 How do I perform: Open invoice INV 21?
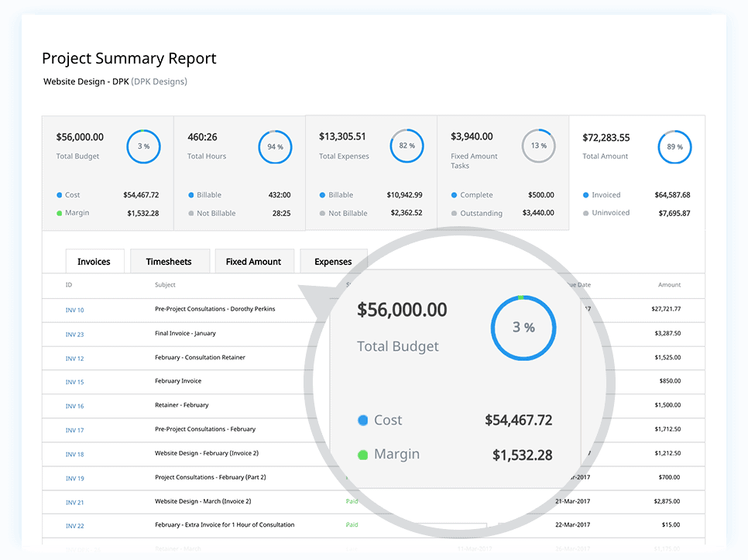75,503
